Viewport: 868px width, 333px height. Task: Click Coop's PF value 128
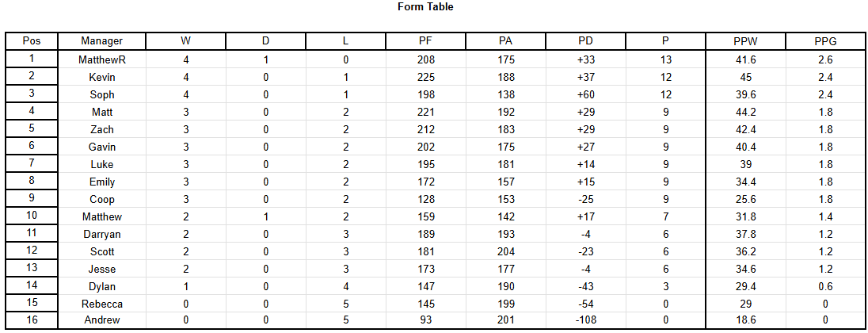[x=426, y=199]
